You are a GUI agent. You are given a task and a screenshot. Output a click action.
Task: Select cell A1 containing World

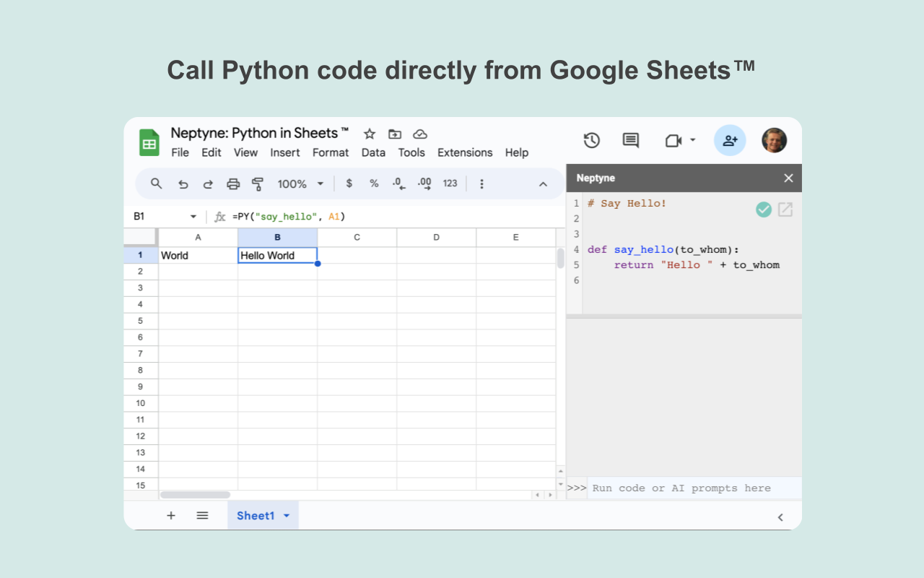(198, 255)
